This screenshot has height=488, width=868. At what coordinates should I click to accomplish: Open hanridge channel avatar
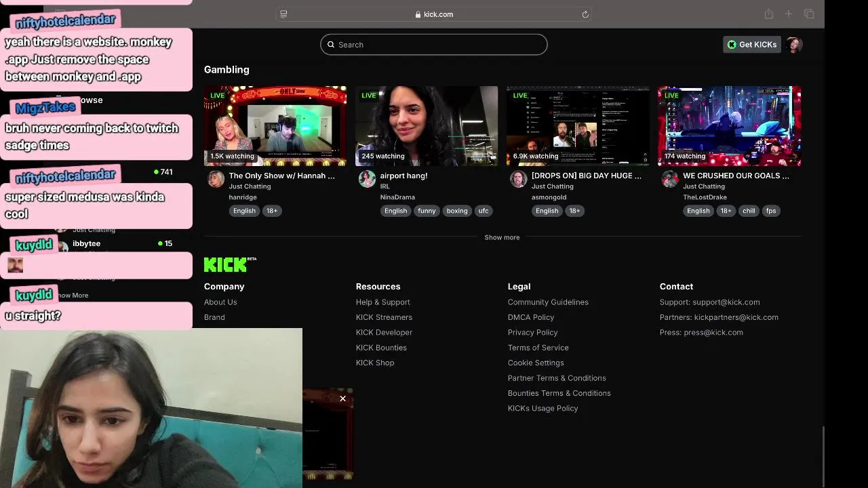coord(216,179)
